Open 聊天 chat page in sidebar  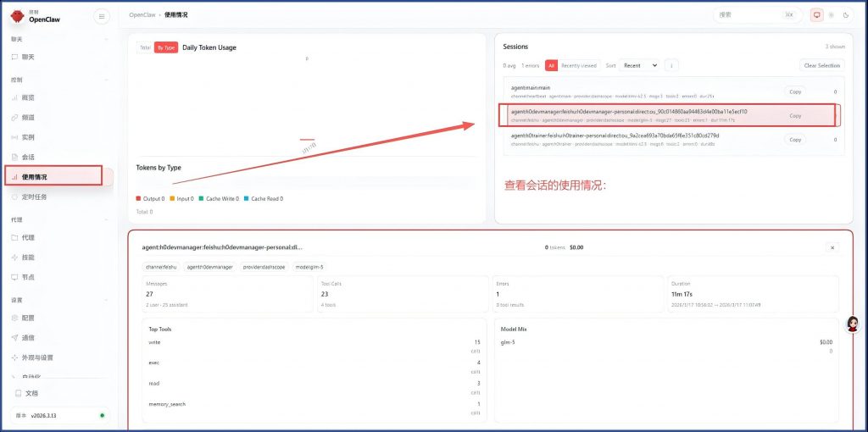(x=28, y=57)
